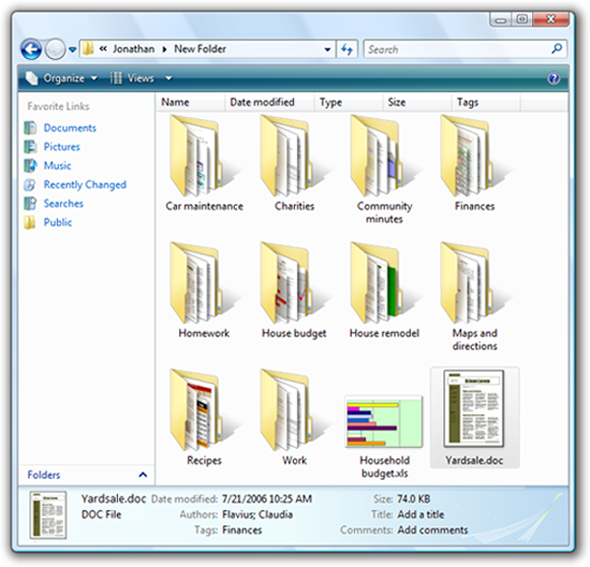This screenshot has width=590, height=567.
Task: Sort by the Type column header
Action: click(x=348, y=102)
